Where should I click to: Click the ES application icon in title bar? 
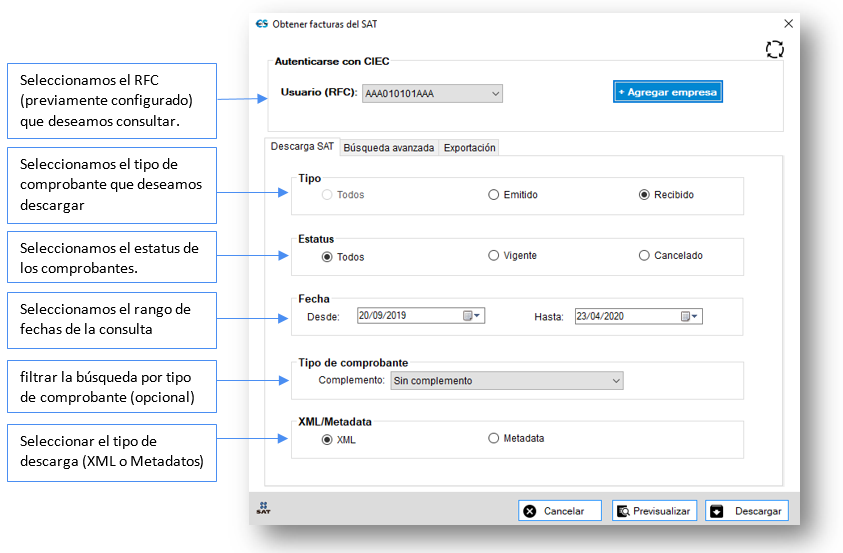(x=262, y=24)
